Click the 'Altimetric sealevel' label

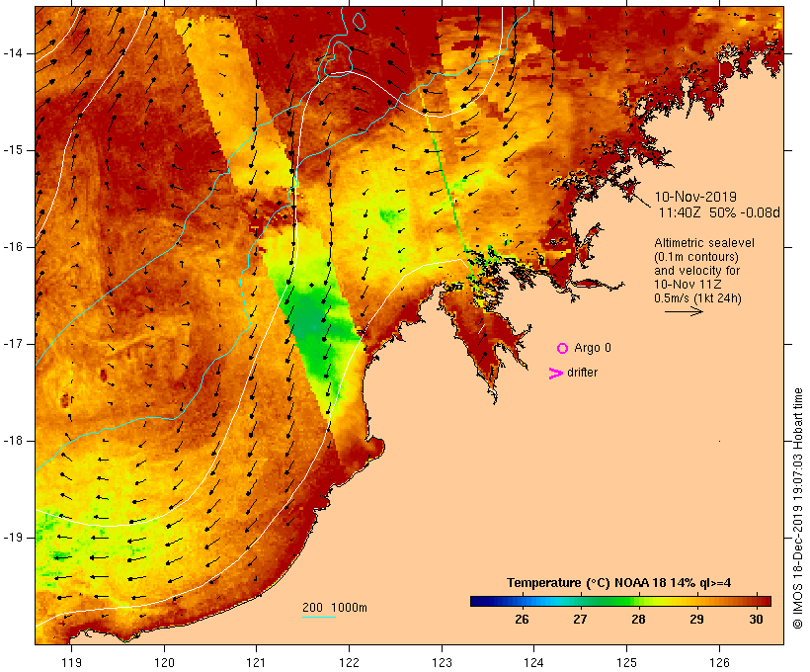click(x=704, y=243)
